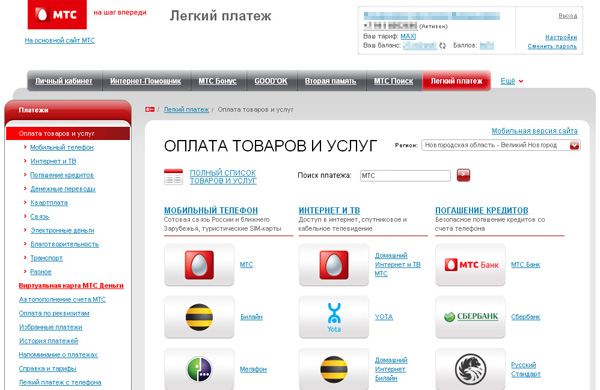Image resolution: width=600 pixels, height=390 pixels.
Task: Click Оплата по реквизитам link
Action: pyautogui.click(x=54, y=313)
